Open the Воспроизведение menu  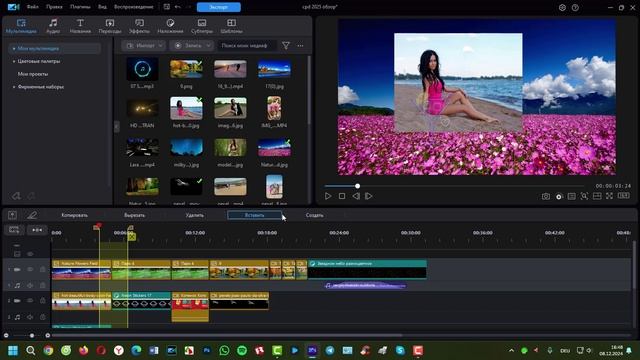coord(134,7)
